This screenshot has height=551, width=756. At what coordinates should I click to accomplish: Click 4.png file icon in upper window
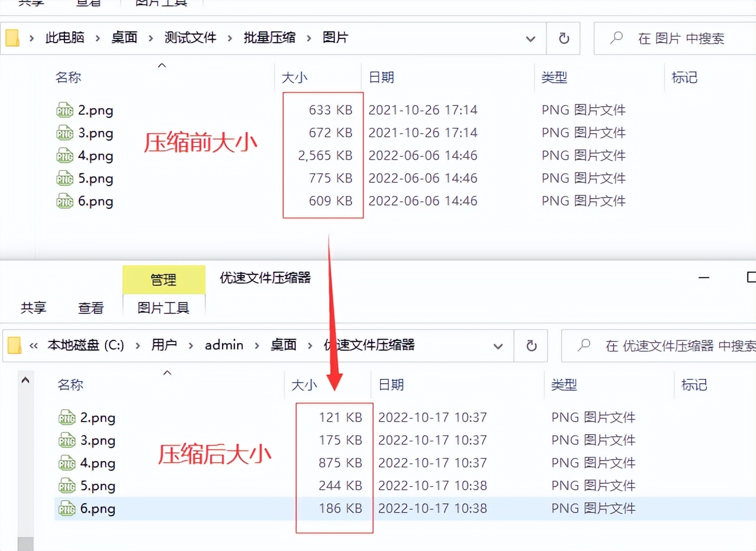tap(65, 156)
